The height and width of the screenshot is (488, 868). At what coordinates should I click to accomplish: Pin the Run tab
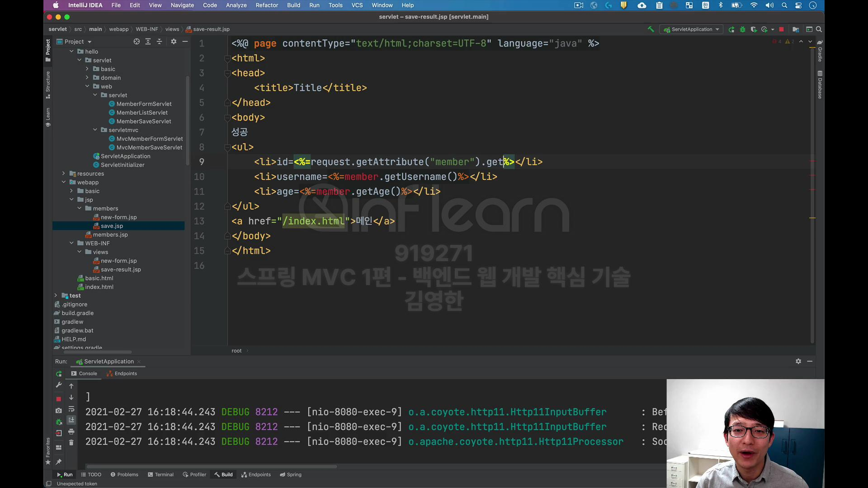(59, 462)
